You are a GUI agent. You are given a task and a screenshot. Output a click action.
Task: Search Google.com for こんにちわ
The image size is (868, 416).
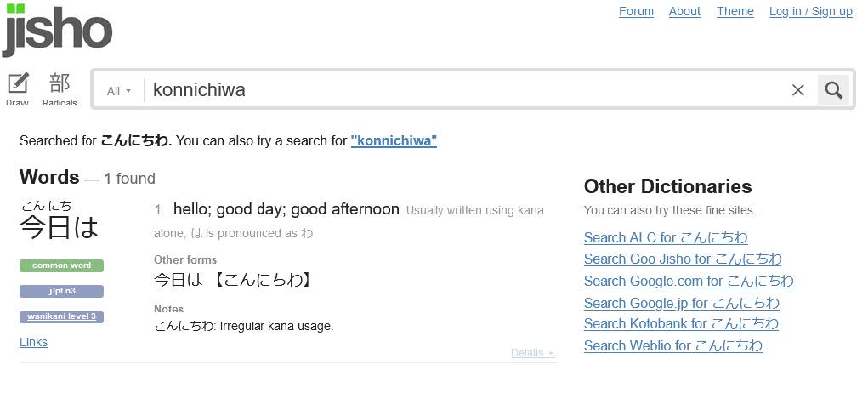click(689, 282)
